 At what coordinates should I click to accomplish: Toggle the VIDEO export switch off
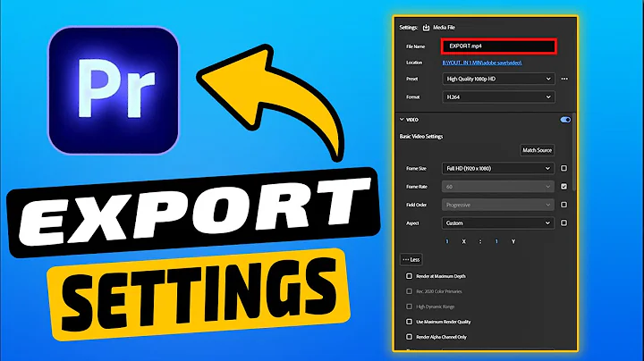[565, 120]
